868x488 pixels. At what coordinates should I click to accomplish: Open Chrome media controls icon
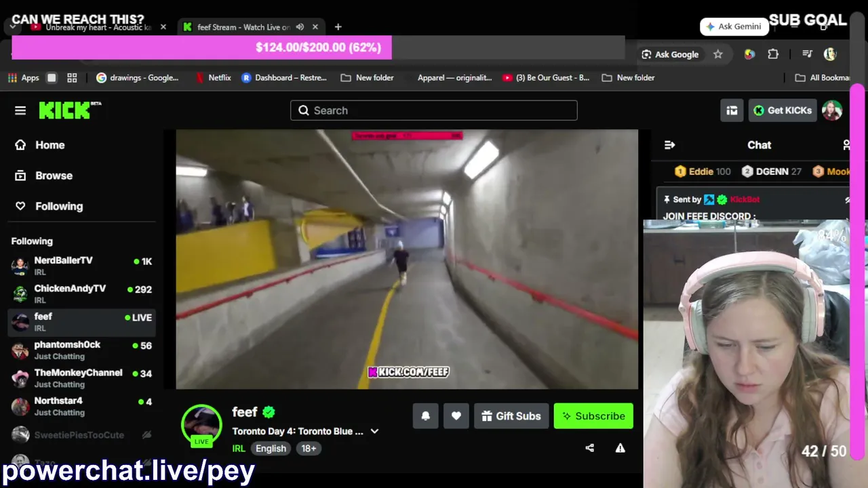[x=807, y=54]
